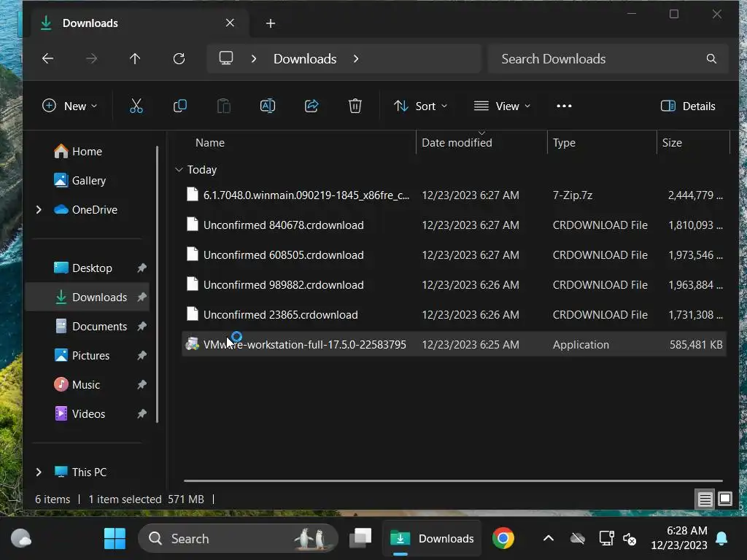The width and height of the screenshot is (747, 560).
Task: Go up one folder level arrow
Action: 135,58
